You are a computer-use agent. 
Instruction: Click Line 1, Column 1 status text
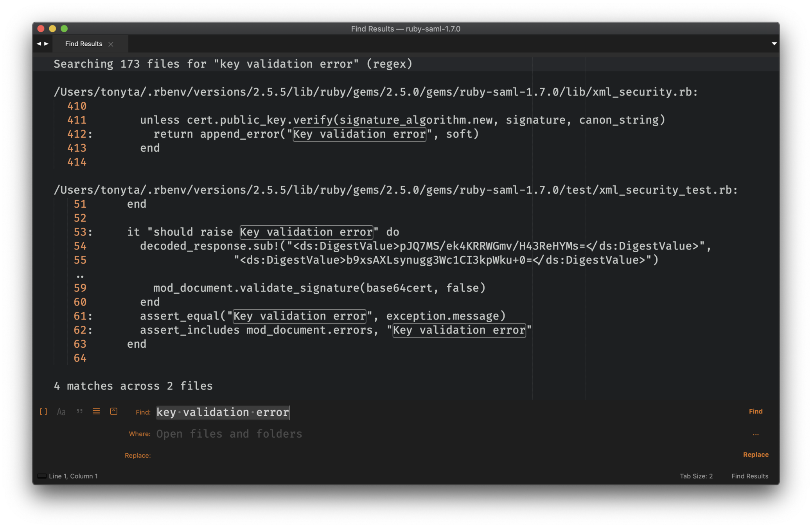(x=73, y=476)
